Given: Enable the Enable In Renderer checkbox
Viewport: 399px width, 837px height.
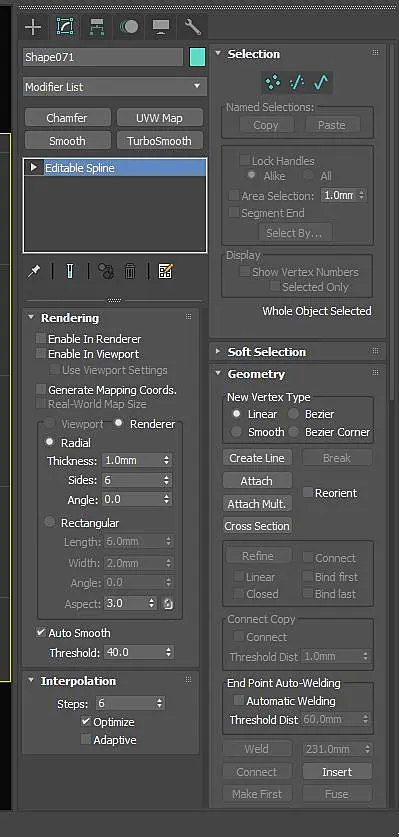Looking at the screenshot, I should (41, 338).
